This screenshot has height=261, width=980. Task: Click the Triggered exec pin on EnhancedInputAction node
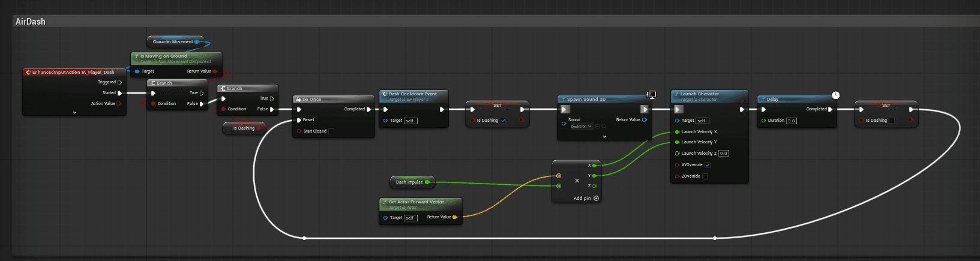pos(119,82)
